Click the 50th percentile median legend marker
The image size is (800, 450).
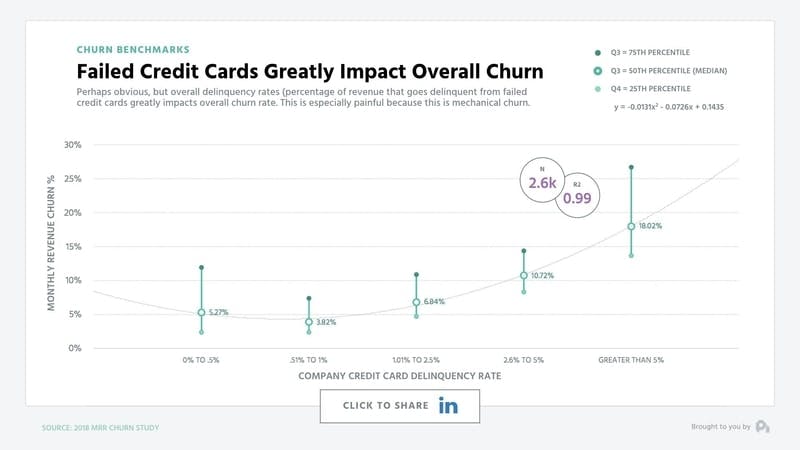click(597, 70)
